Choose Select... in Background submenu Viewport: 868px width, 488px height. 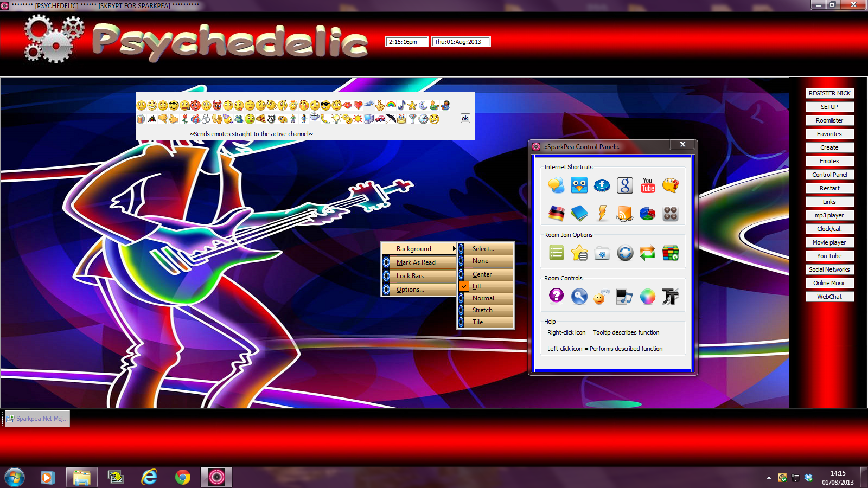pyautogui.click(x=486, y=249)
